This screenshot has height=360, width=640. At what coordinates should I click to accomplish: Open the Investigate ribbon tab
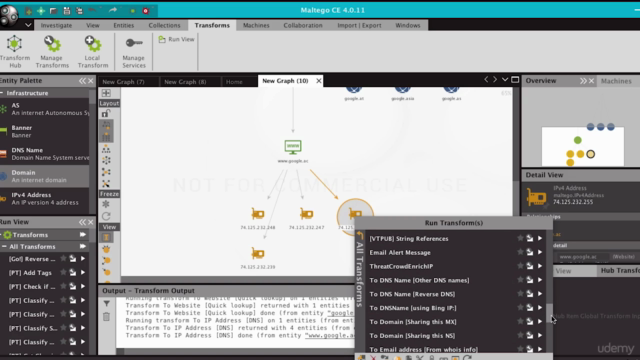click(56, 25)
